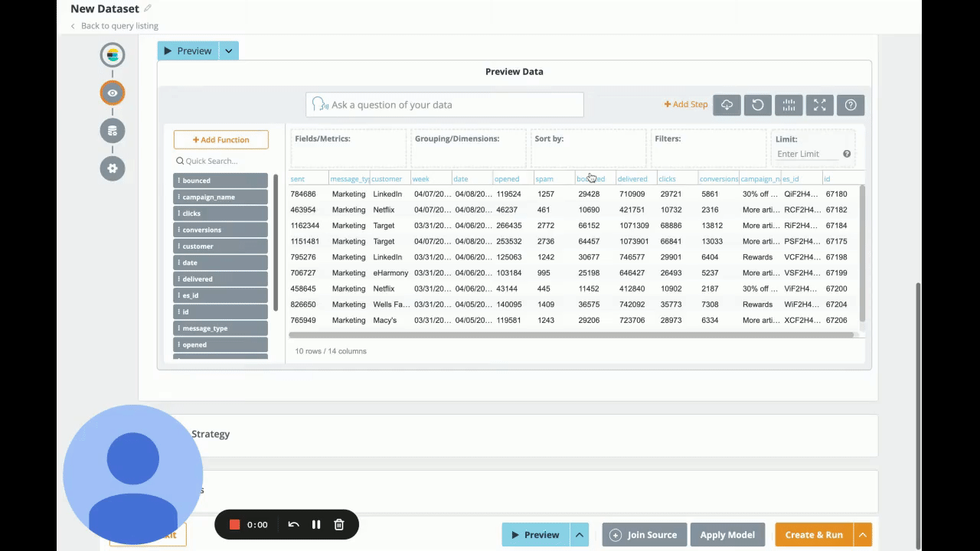Open the gear settings step icon
Image resolution: width=980 pixels, height=551 pixels.
pyautogui.click(x=113, y=168)
